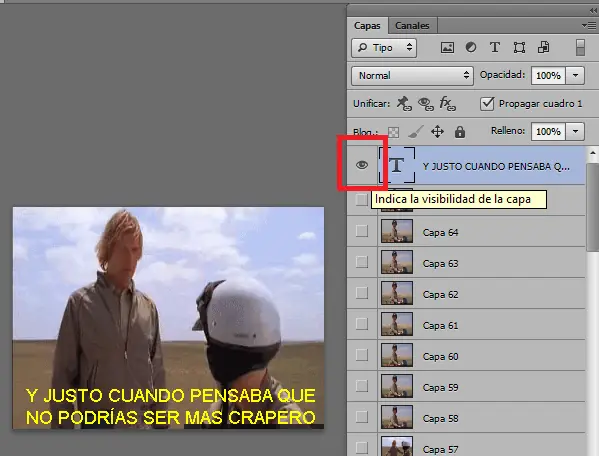Filter layers by shape icon

[x=519, y=48]
